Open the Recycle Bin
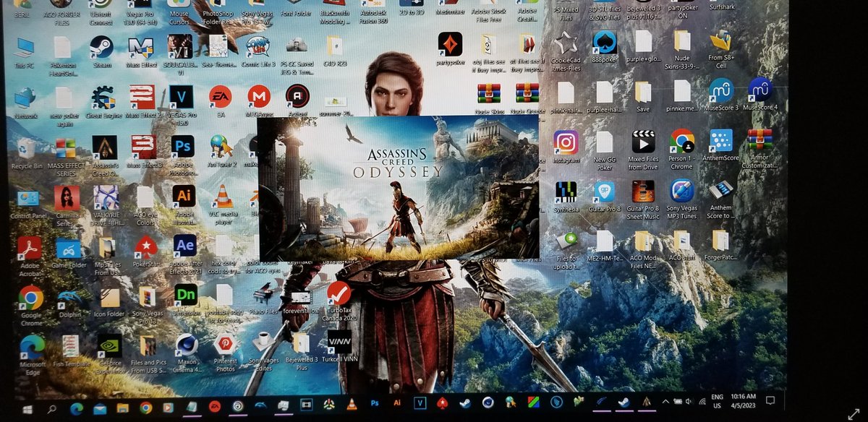The height and width of the screenshot is (422, 868). (x=27, y=152)
